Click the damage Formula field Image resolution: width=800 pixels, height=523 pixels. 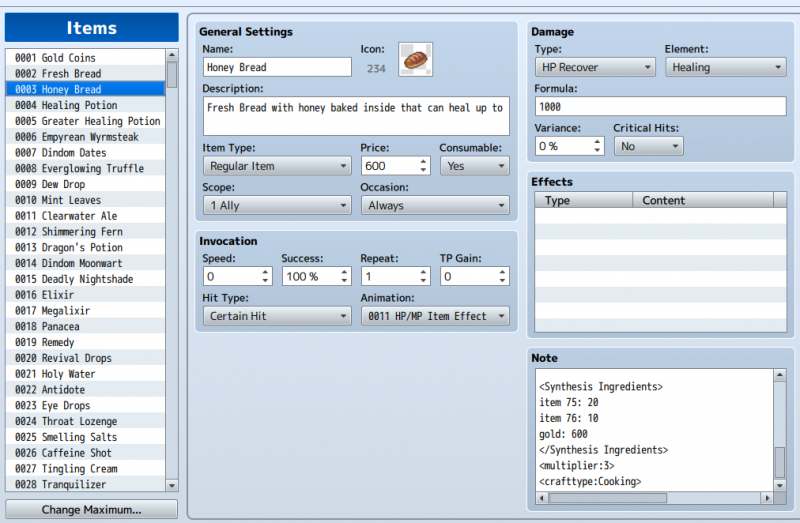[x=660, y=107]
